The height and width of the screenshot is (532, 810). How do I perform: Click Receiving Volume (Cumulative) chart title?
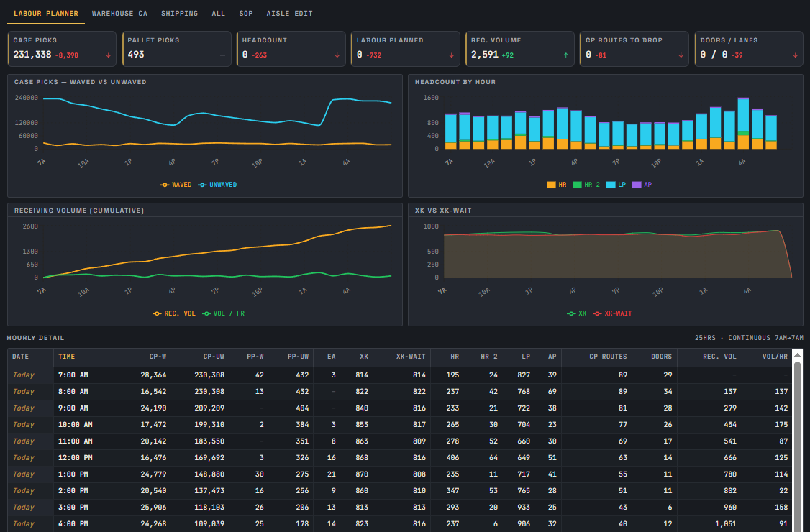(x=79, y=211)
